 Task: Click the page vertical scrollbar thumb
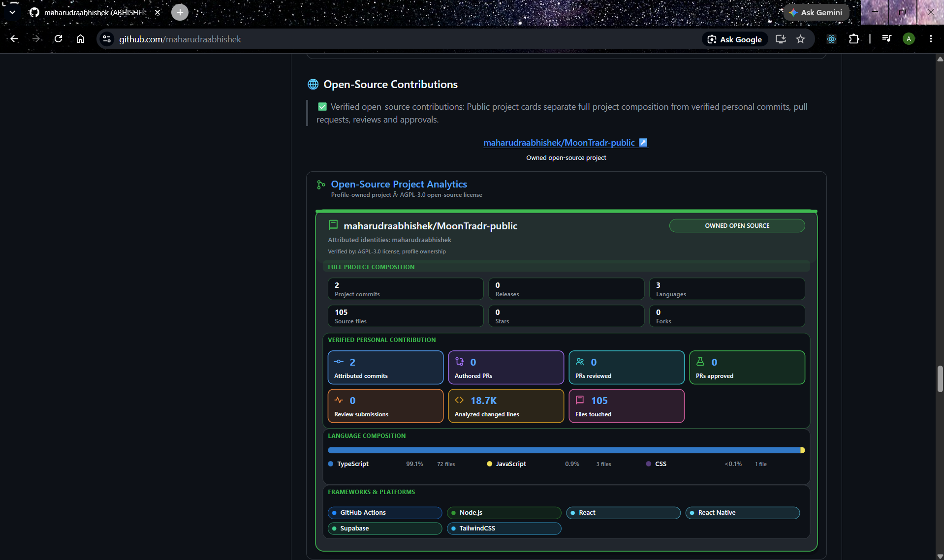(940, 379)
